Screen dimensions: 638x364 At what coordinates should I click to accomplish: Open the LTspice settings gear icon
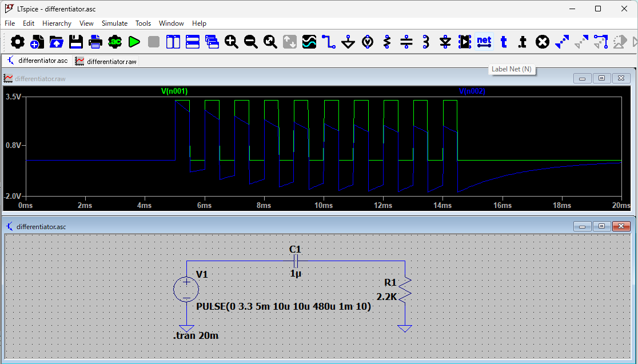[x=18, y=42]
